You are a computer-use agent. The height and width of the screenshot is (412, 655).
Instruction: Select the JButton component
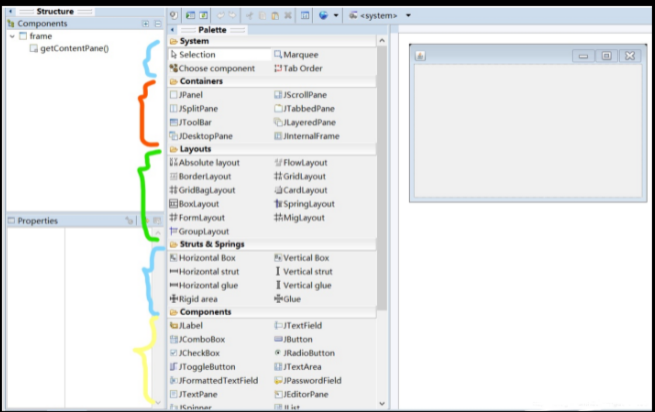click(x=293, y=339)
